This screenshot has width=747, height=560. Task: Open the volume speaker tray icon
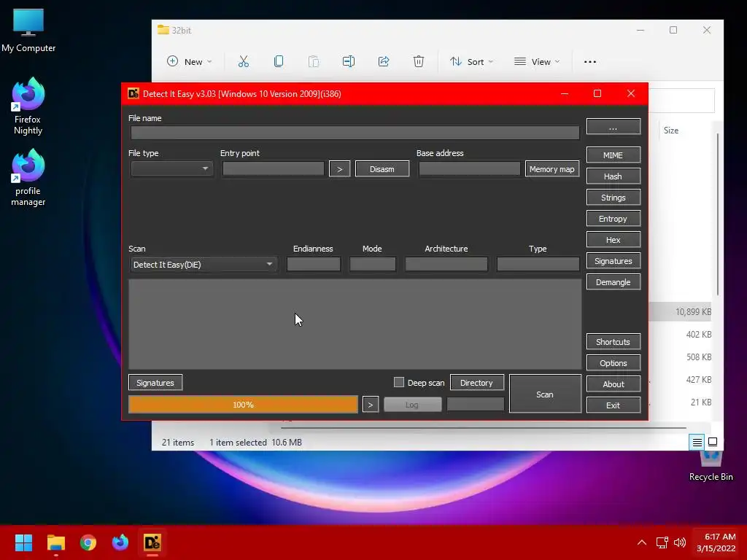pos(680,542)
